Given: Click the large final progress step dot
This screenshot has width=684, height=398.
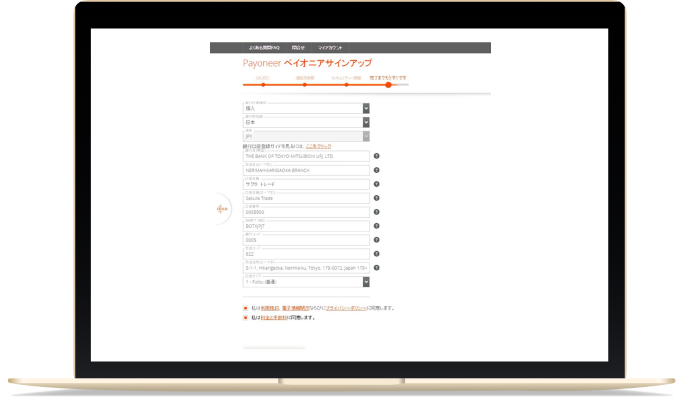Looking at the screenshot, I should [x=388, y=85].
